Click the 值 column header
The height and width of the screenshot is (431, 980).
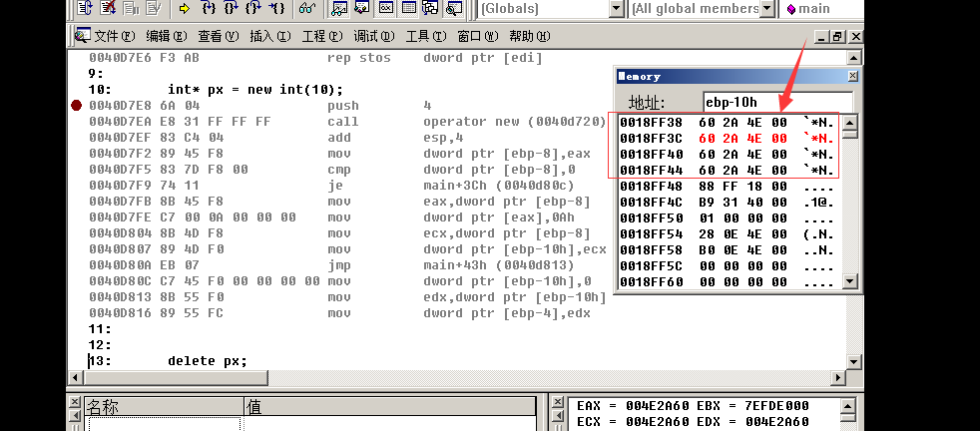390,408
